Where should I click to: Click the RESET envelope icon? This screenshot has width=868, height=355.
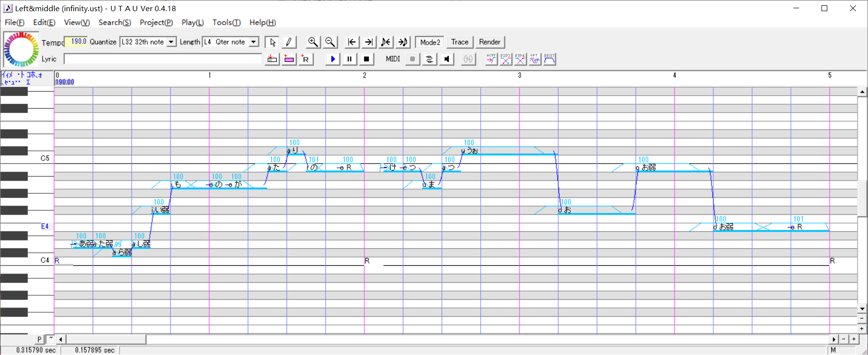pos(549,59)
